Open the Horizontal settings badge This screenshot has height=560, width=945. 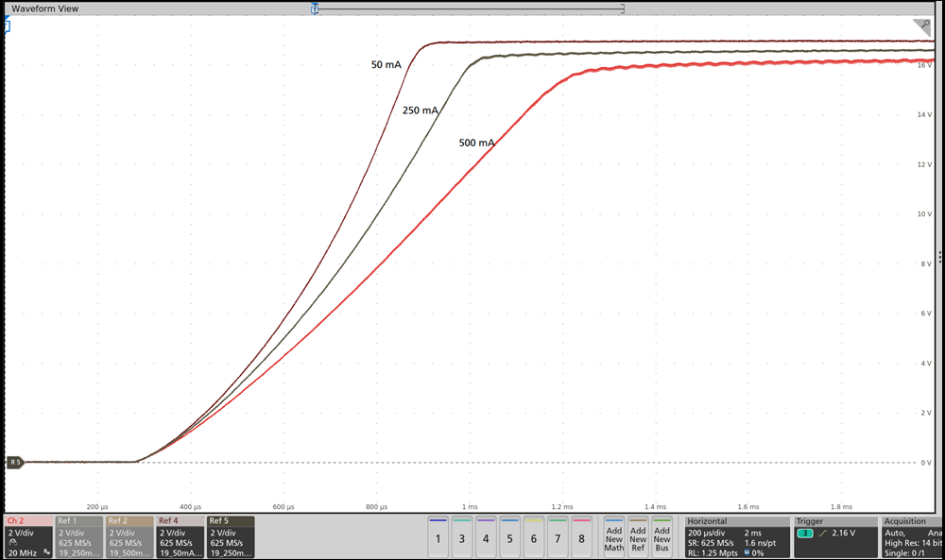point(737,538)
